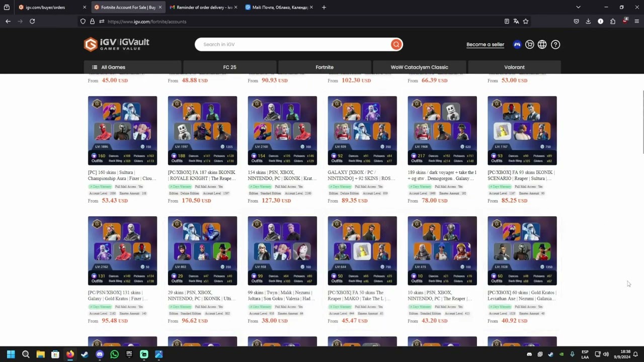Open the browser hamburger menu
This screenshot has width=644, height=362.
(x=637, y=21)
